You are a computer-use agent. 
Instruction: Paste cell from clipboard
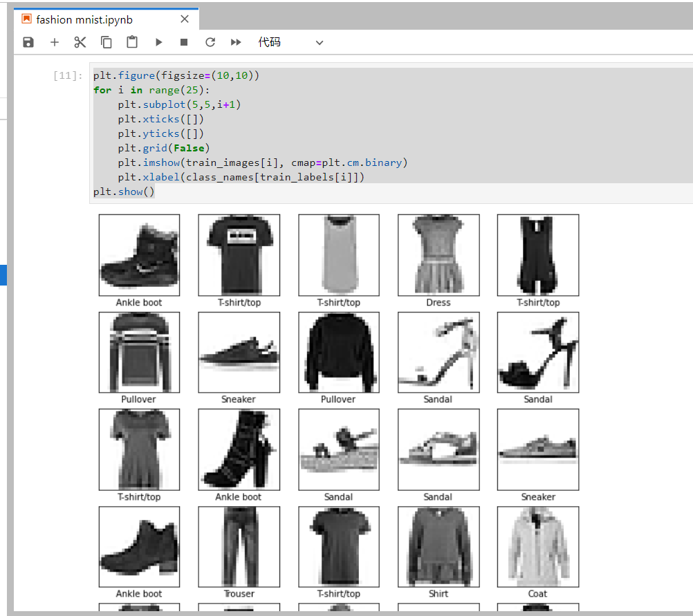[132, 42]
